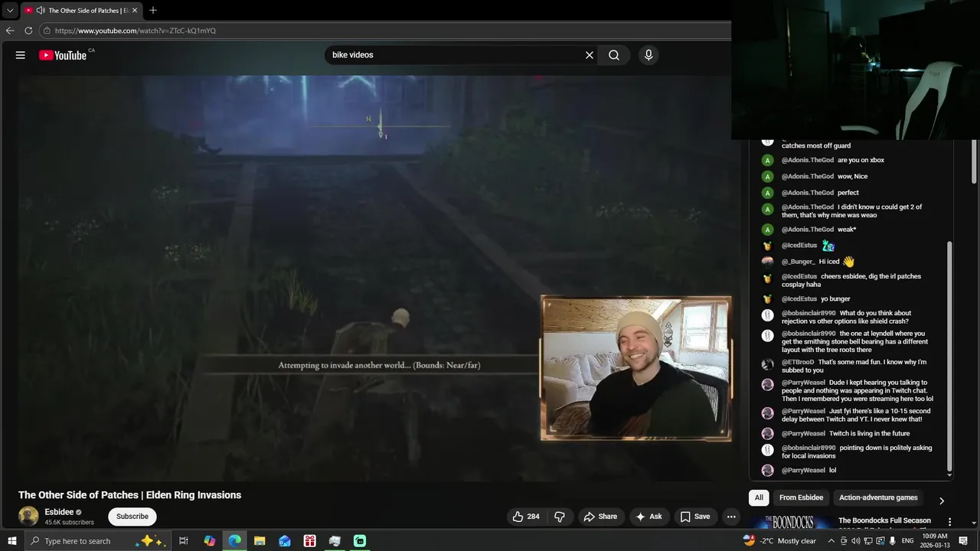Like the video with thumbs up

(526, 517)
